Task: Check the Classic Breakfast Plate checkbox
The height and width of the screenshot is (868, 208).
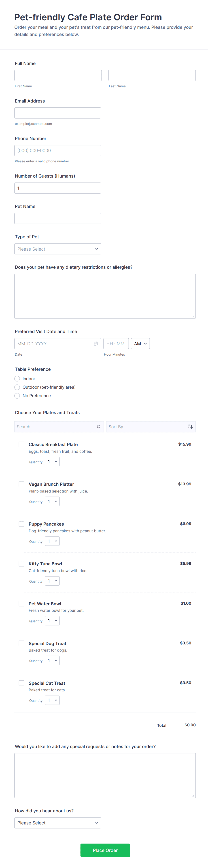Action: point(22,444)
